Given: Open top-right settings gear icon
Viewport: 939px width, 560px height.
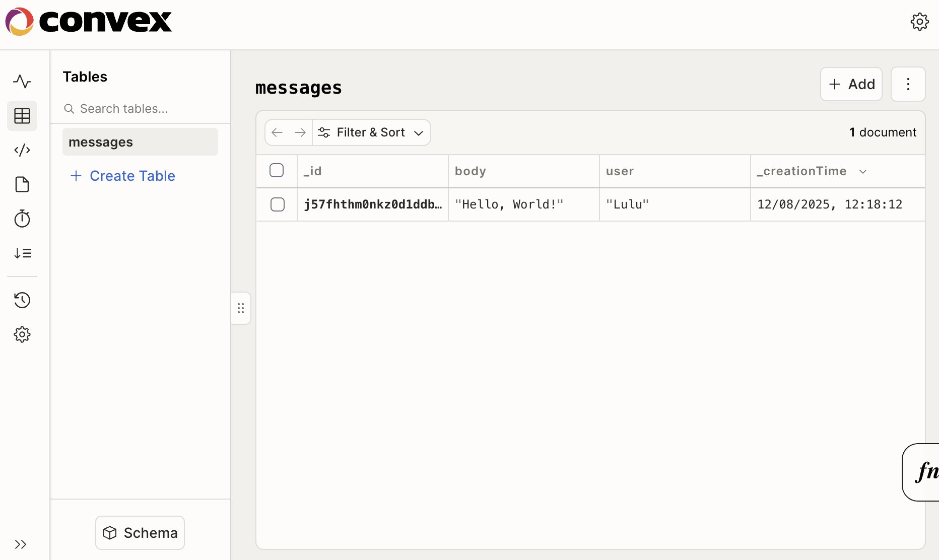Looking at the screenshot, I should pyautogui.click(x=920, y=22).
